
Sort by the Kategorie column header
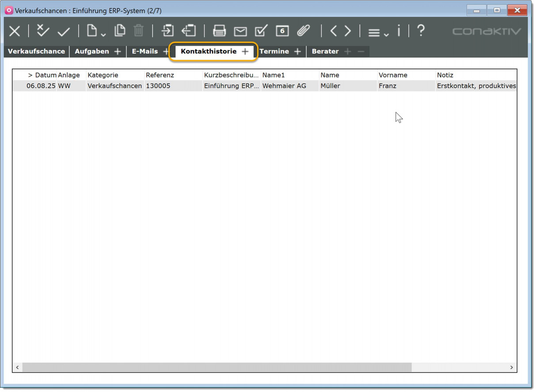click(x=103, y=75)
